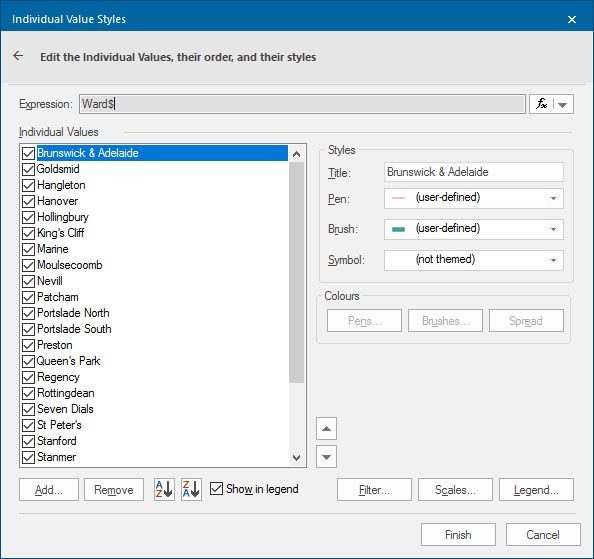Screen dimensions: 594x559
Task: Click the list scroll-up arrow
Action: (x=296, y=154)
